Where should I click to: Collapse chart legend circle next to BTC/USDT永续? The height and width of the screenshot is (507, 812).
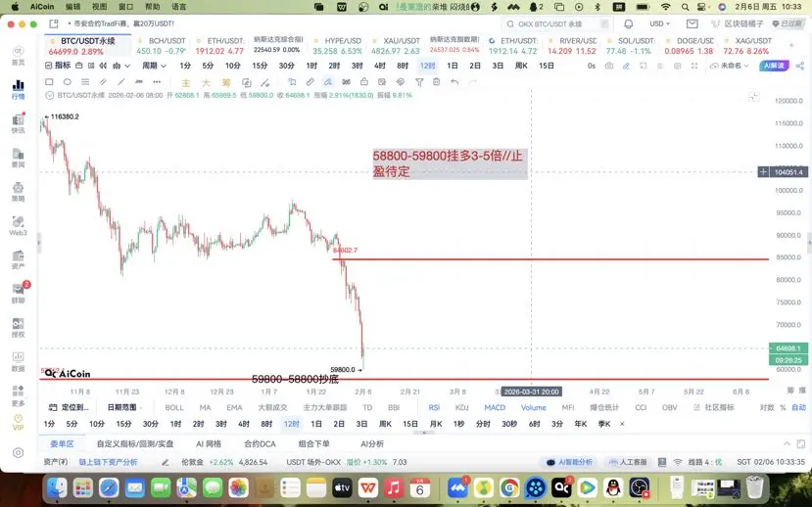coord(50,95)
